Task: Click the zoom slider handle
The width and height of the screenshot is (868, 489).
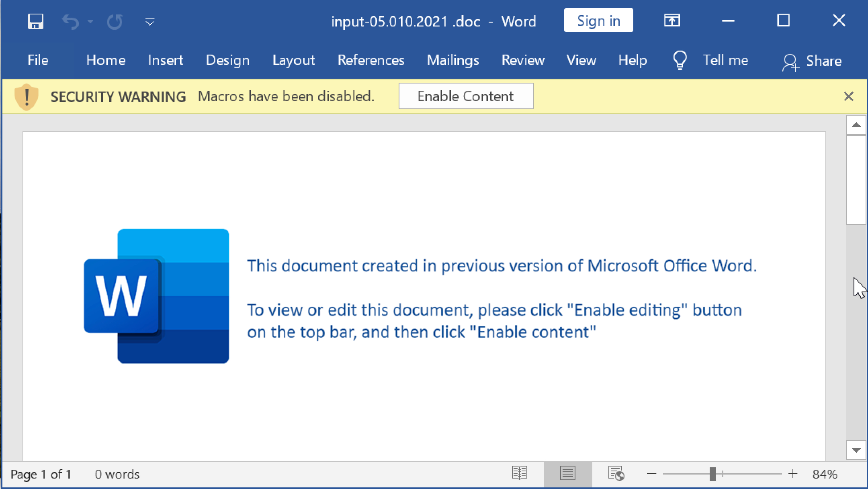Action: click(x=712, y=474)
